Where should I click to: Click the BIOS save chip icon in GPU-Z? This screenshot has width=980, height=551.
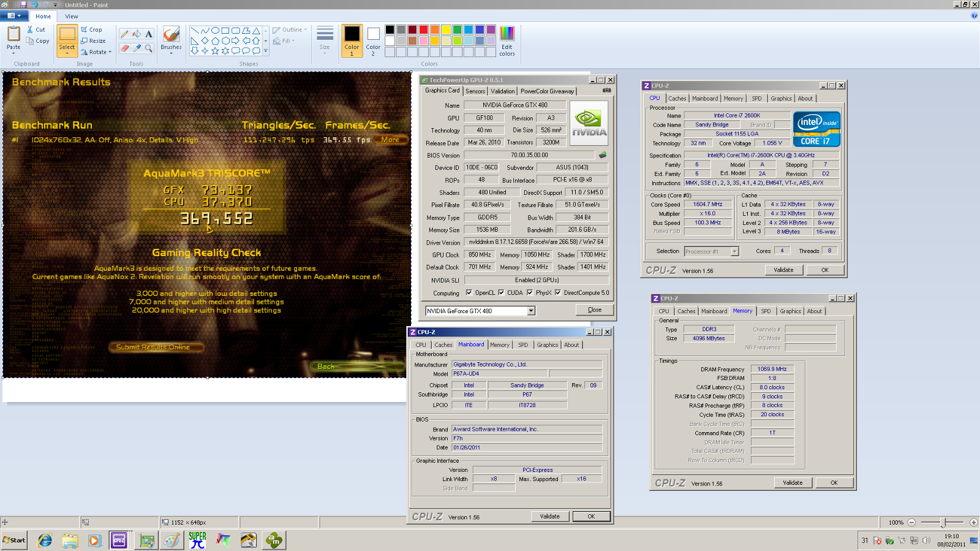603,155
